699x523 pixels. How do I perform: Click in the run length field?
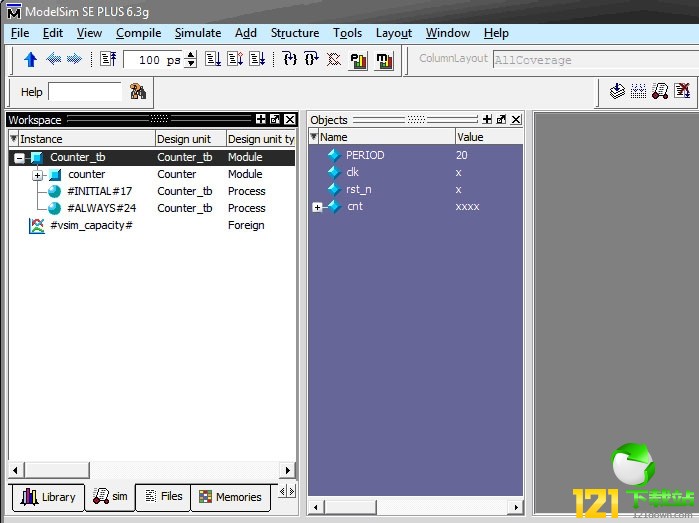154,60
